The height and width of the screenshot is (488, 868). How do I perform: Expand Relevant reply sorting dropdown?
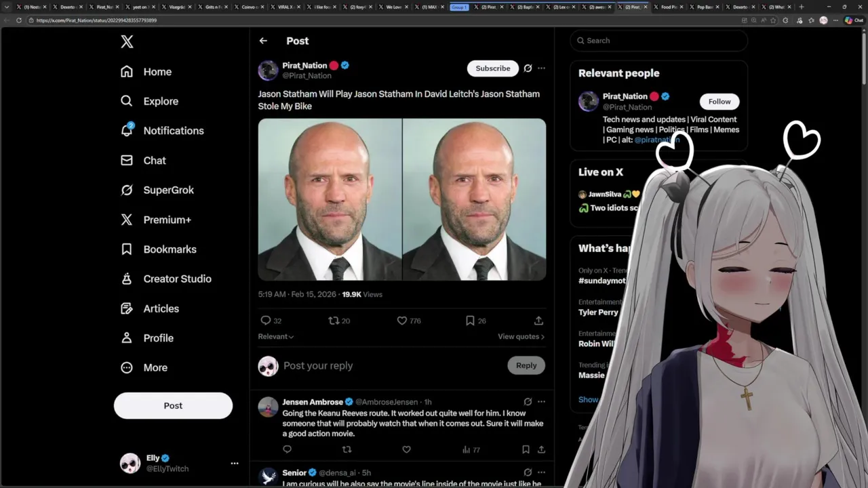[275, 337]
